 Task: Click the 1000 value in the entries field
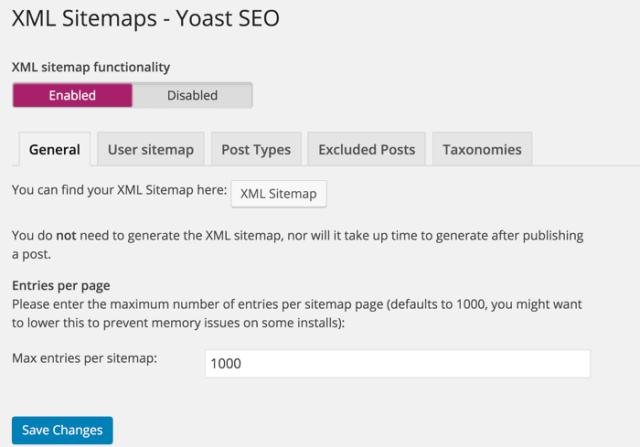(x=225, y=364)
